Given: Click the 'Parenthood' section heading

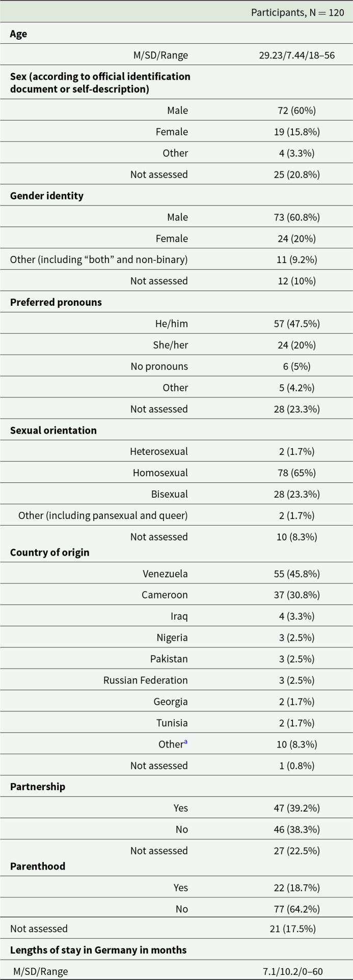Looking at the screenshot, I should pyautogui.click(x=38, y=867).
